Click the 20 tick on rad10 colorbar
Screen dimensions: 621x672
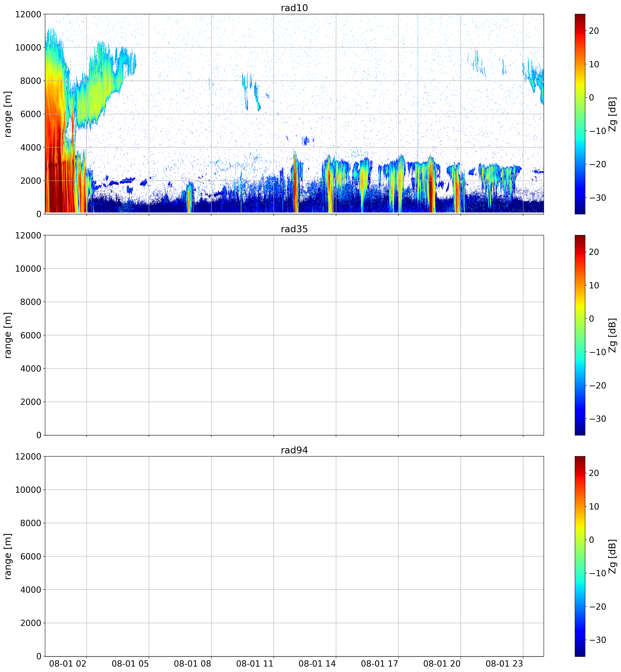point(594,31)
